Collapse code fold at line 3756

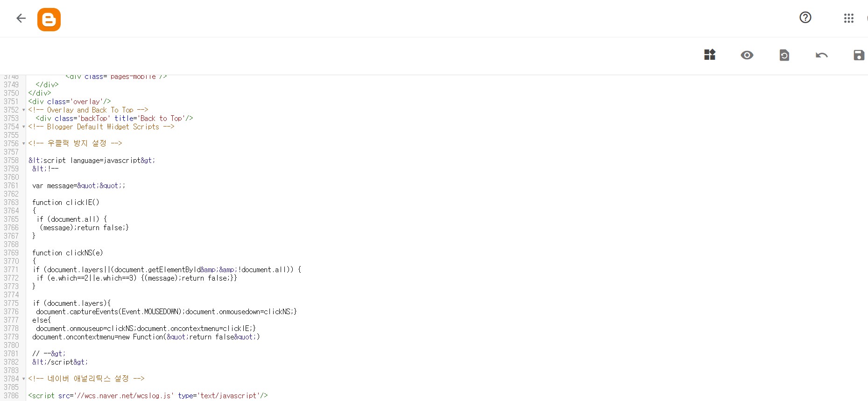click(x=23, y=144)
